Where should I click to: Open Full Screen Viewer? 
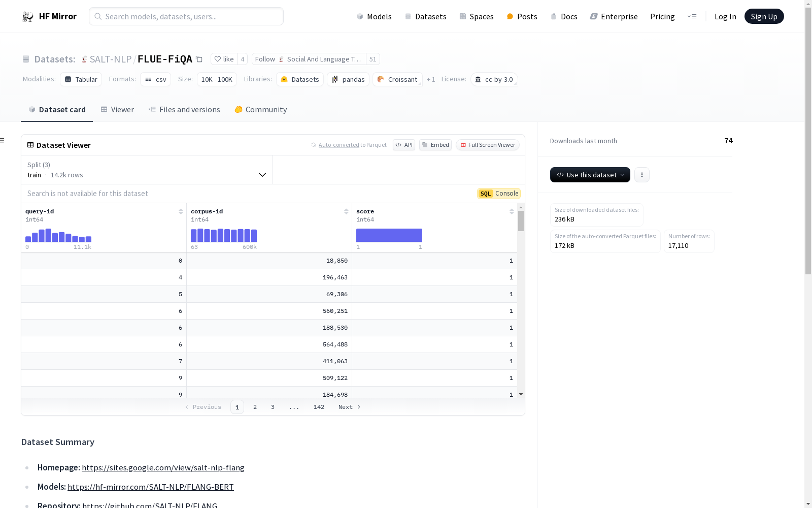(x=488, y=145)
